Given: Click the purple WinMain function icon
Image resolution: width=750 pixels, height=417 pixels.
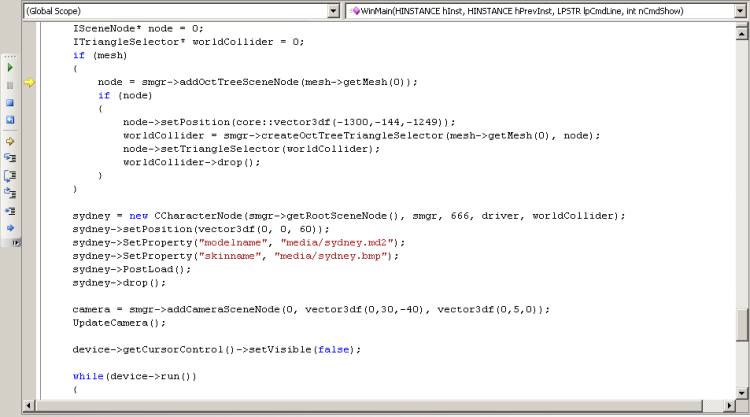Looking at the screenshot, I should [355, 11].
